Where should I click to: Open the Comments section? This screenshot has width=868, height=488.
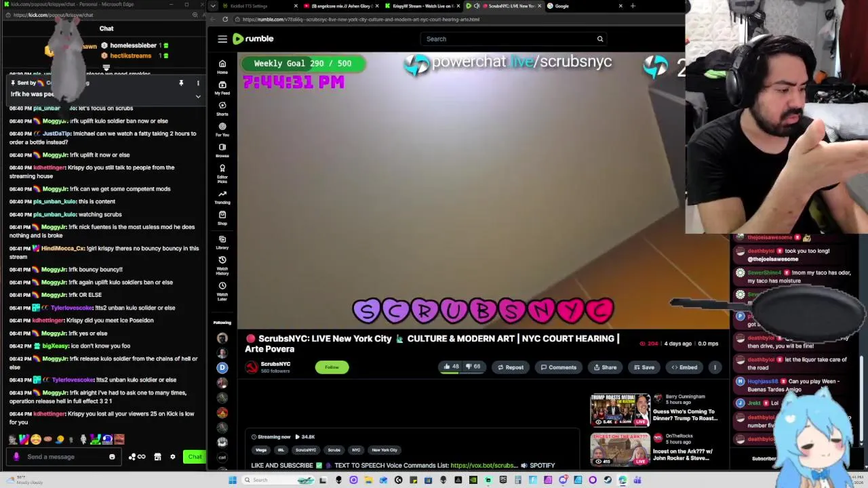tap(558, 367)
